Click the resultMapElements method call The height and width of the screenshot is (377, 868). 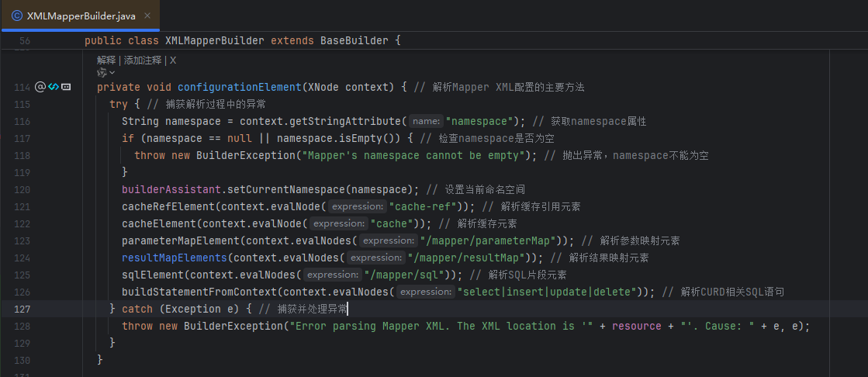point(175,258)
